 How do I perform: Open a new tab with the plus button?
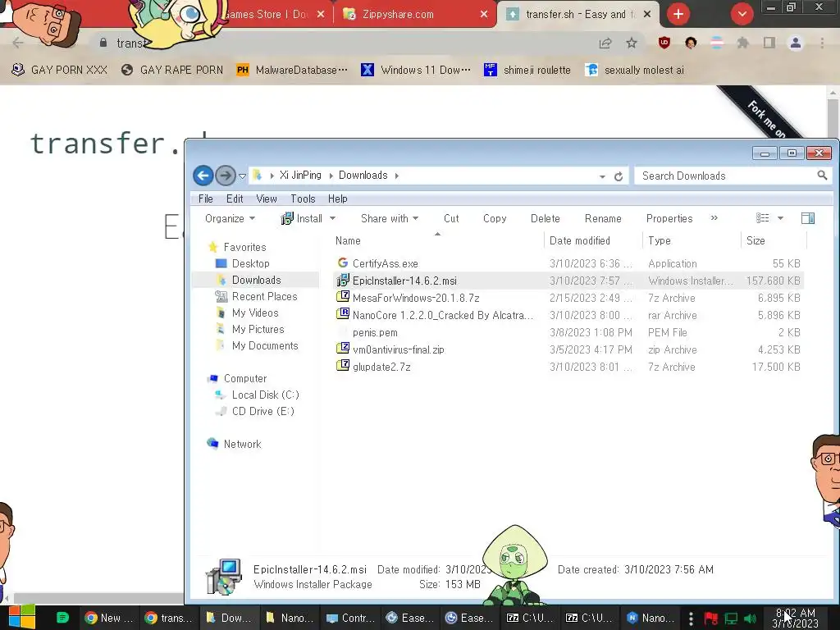[x=678, y=15]
